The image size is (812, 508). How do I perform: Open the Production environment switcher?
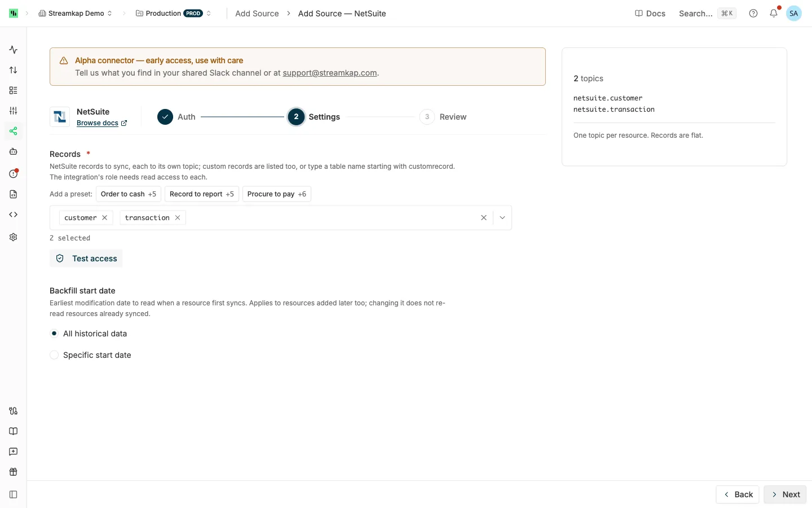[x=174, y=14]
